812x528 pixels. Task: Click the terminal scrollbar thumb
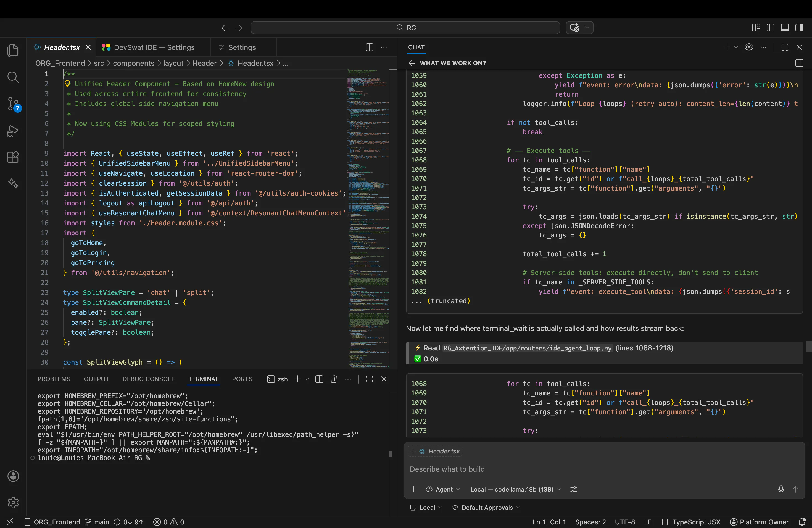tap(390, 454)
